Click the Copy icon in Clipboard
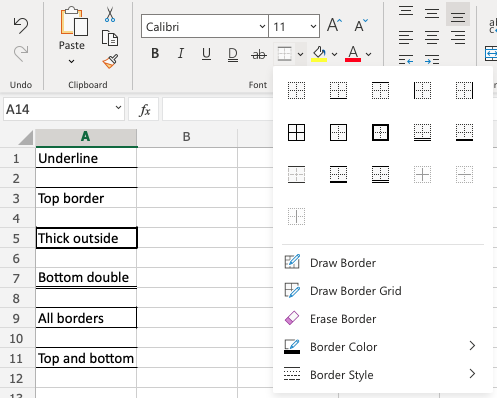This screenshot has width=497, height=398. coord(110,38)
